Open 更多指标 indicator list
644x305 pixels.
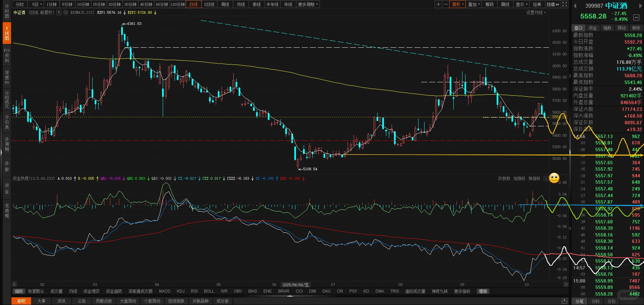[462, 291]
